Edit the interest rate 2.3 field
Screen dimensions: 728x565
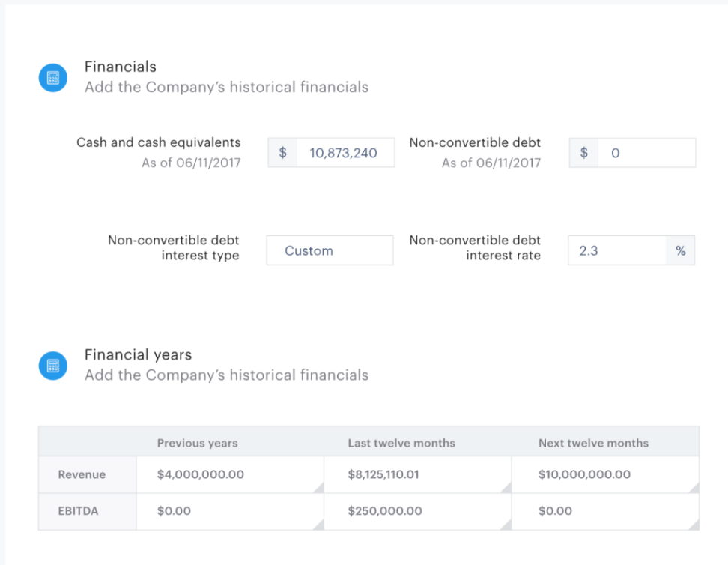point(616,251)
